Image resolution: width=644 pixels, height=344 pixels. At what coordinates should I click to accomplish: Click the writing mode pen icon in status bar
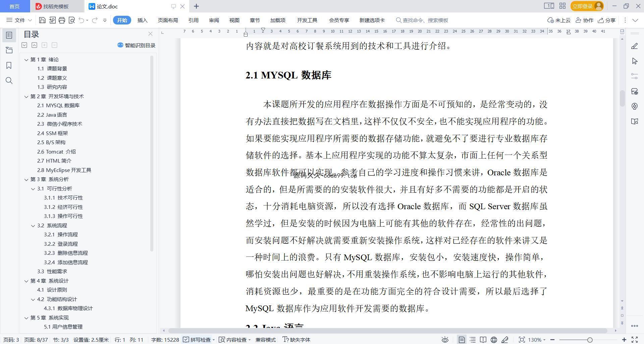pyautogui.click(x=505, y=340)
